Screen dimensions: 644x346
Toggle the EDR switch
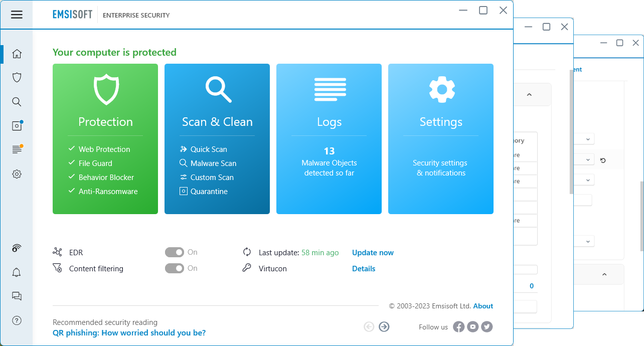(175, 252)
